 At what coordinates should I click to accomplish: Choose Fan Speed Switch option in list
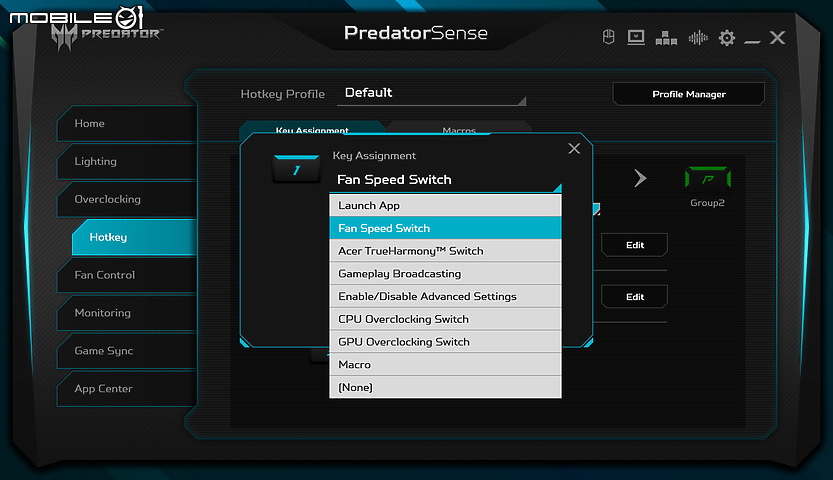(445, 228)
